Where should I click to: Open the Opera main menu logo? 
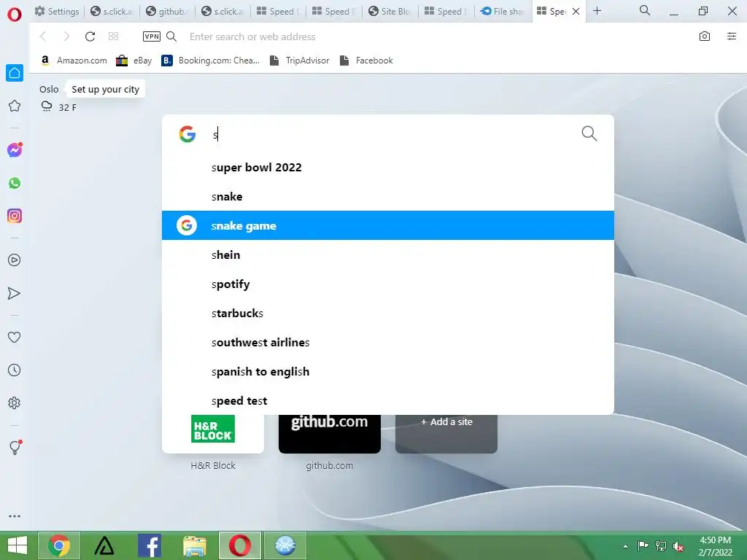point(15,15)
